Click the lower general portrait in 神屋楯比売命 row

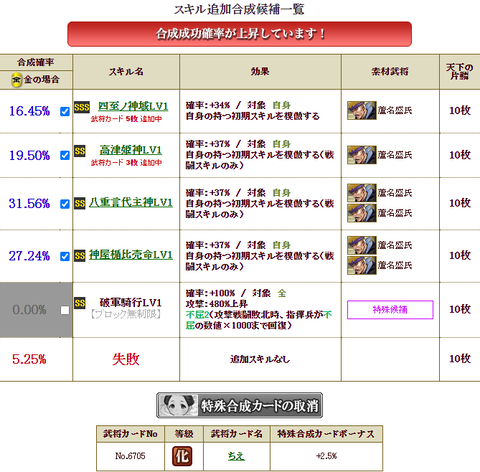[x=362, y=265]
